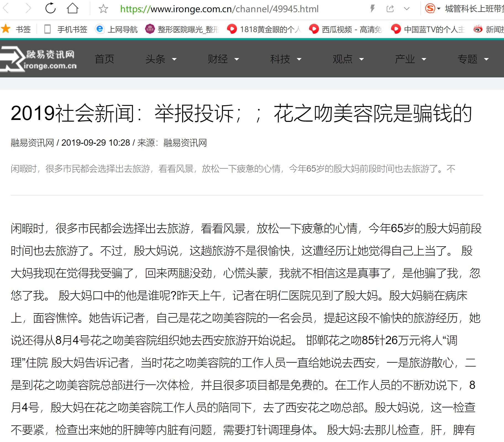Click the search box with 城管科长 text
The width and height of the screenshot is (504, 442).
point(474,9)
